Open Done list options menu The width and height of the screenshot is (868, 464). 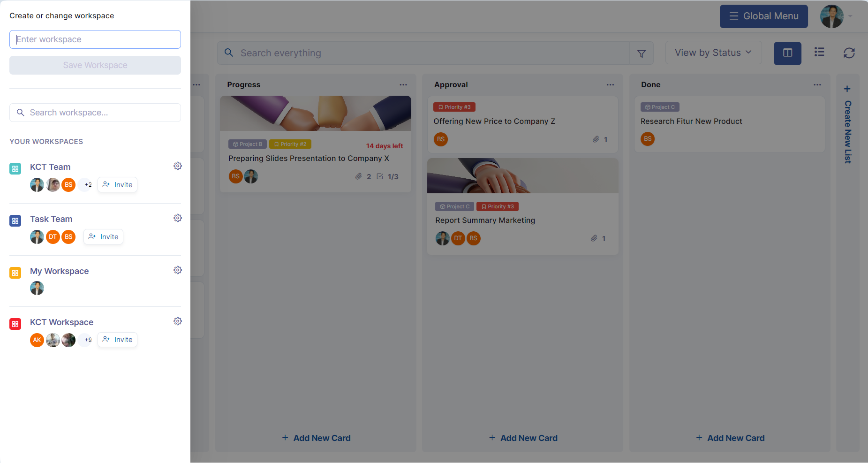click(x=817, y=85)
